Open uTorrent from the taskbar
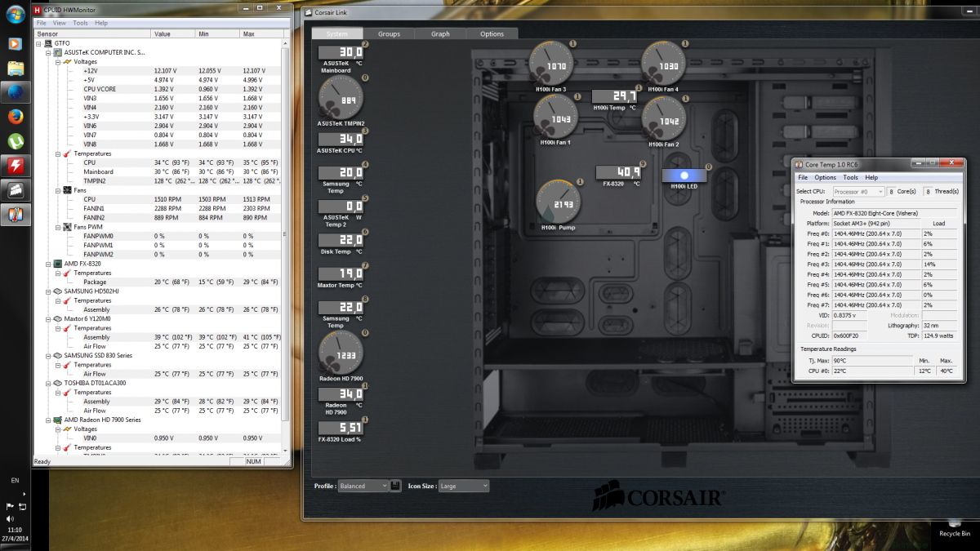Viewport: 980px width, 551px height. coord(15,141)
